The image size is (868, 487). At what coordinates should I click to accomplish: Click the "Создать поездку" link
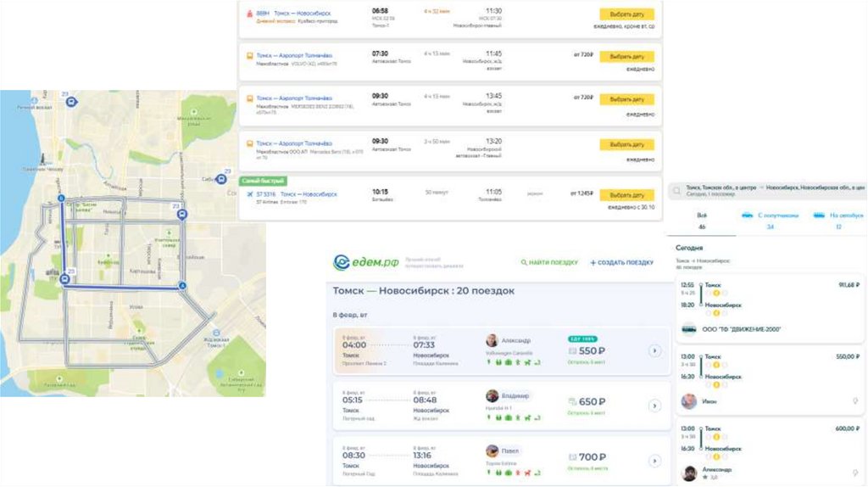(x=622, y=263)
